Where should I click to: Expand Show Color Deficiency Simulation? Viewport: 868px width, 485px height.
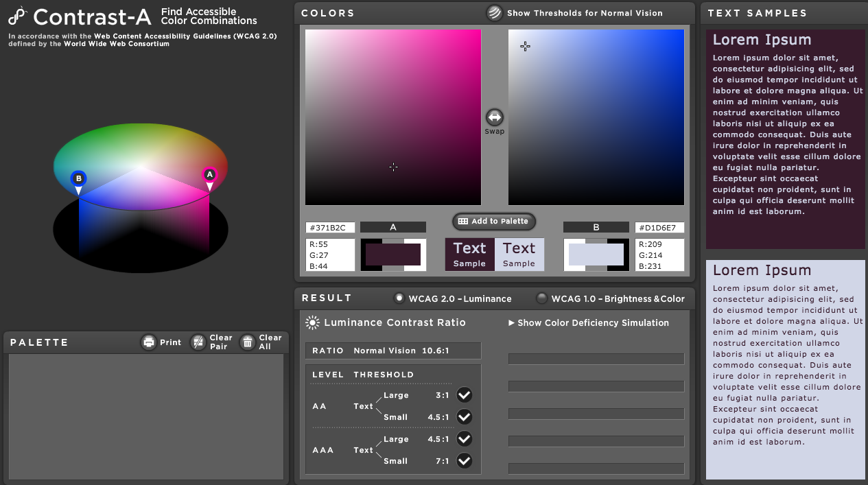coord(588,322)
